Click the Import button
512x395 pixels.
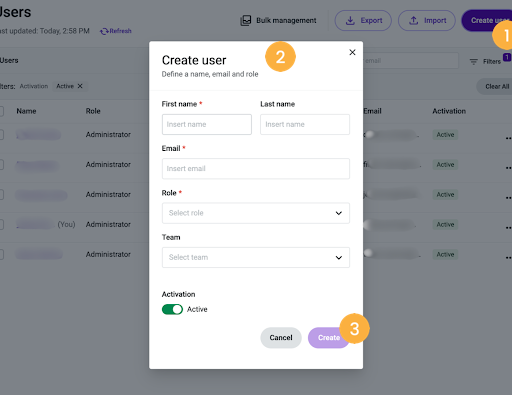click(427, 20)
